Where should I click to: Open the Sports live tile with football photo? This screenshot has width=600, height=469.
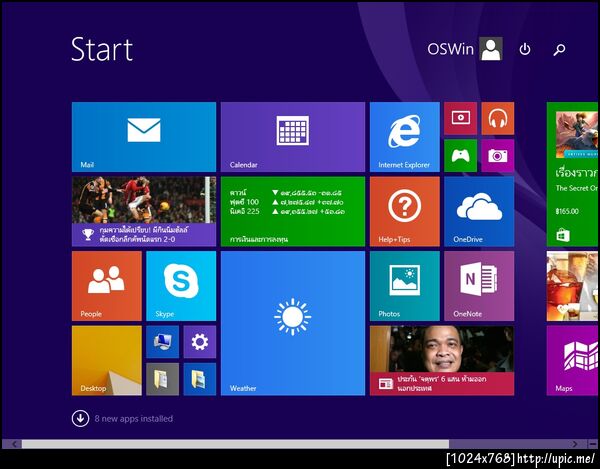[144, 212]
